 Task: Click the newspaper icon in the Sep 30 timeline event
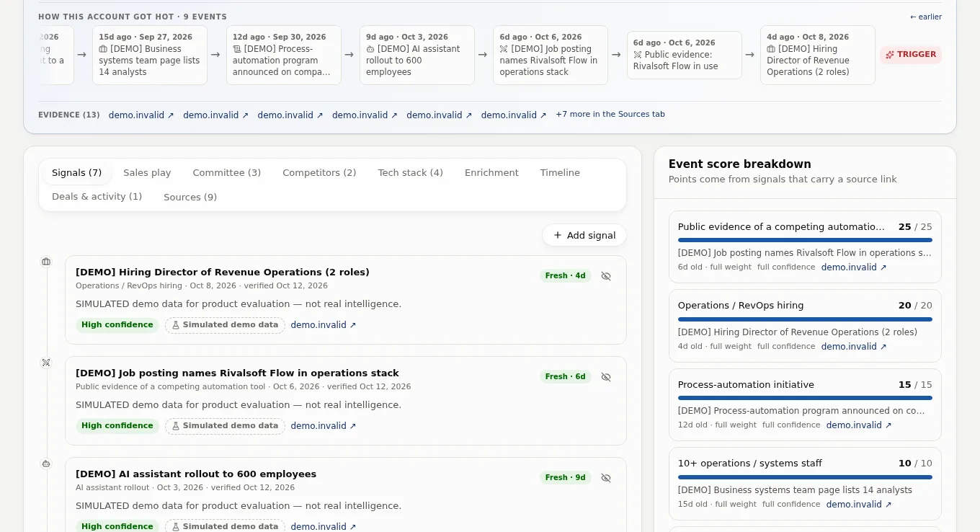(x=237, y=49)
